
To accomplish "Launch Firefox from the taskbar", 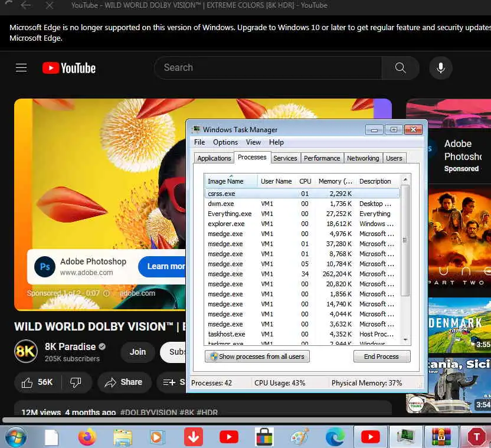I will [x=87, y=437].
